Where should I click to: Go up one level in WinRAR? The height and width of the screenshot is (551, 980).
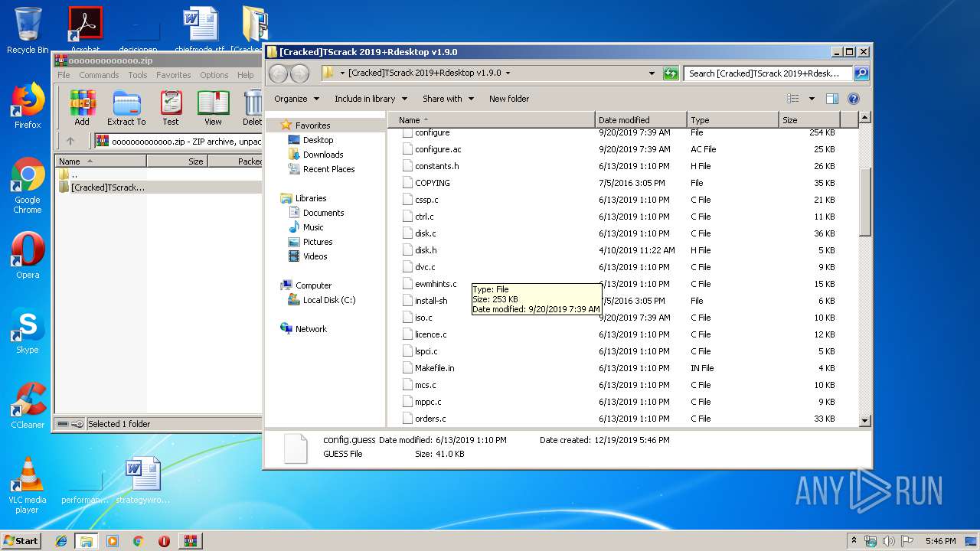[x=70, y=141]
